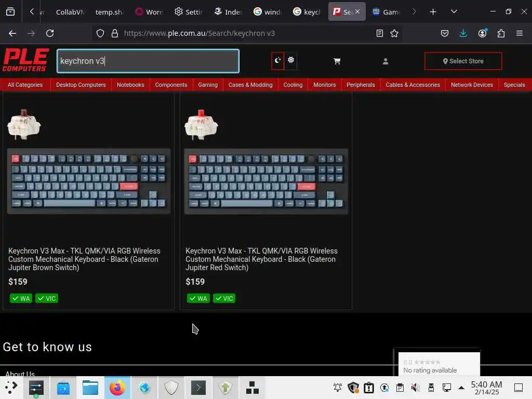Click the No rating available widget
The image size is (532, 399).
(439, 364)
